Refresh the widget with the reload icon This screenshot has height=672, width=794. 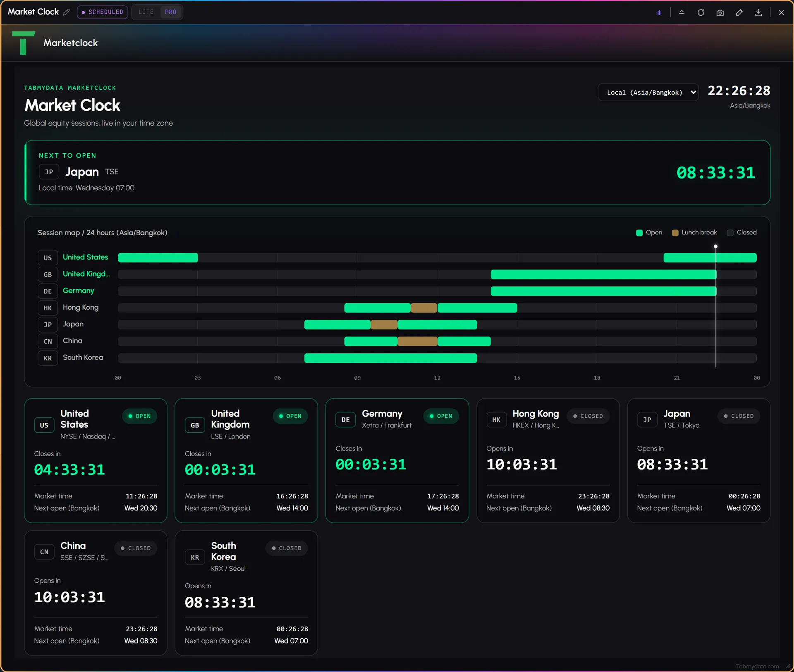click(701, 12)
